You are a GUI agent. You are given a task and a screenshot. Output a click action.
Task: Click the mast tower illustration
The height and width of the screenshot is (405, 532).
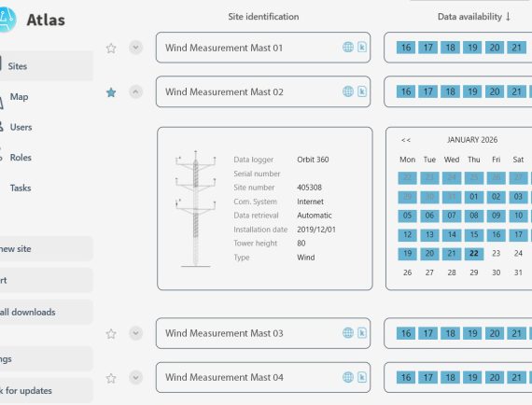(195, 209)
